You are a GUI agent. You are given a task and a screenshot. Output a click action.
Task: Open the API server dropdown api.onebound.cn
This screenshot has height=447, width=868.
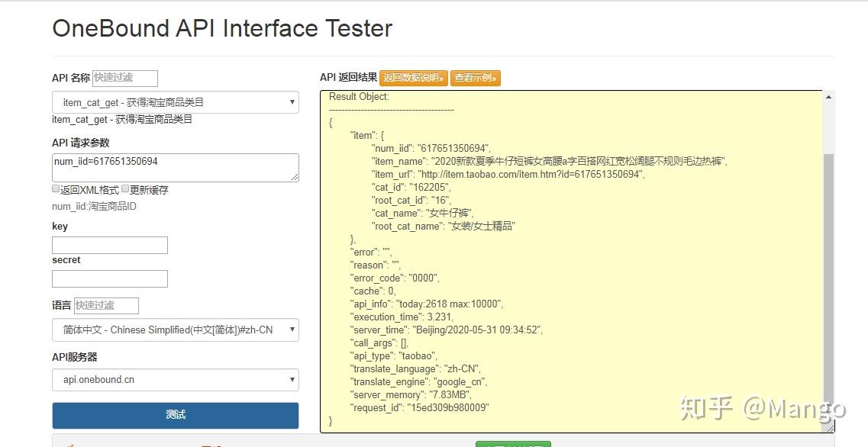(175, 379)
